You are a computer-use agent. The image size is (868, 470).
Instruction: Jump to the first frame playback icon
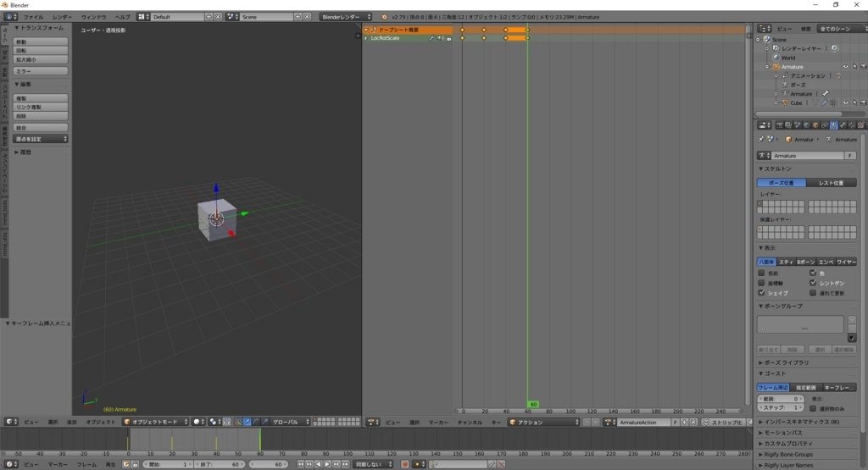tap(300, 464)
